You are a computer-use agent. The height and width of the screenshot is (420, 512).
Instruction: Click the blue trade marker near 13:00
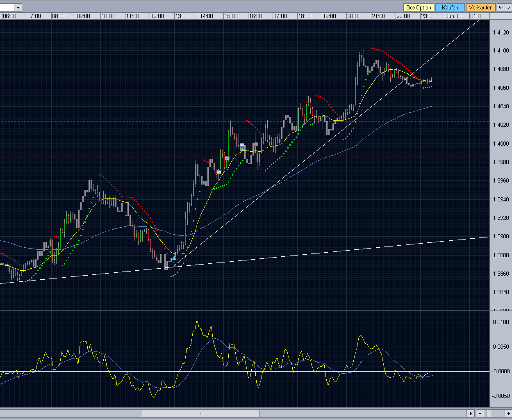[174, 258]
